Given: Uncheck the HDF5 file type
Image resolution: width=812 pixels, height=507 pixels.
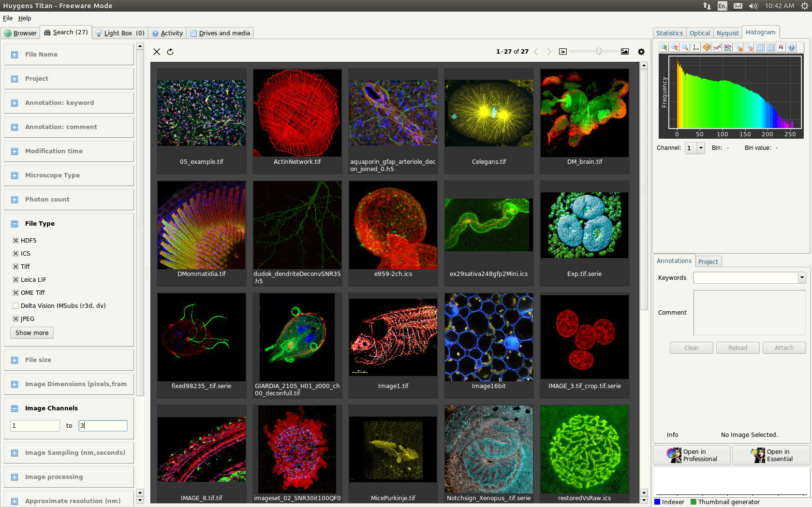Looking at the screenshot, I should tap(15, 241).
